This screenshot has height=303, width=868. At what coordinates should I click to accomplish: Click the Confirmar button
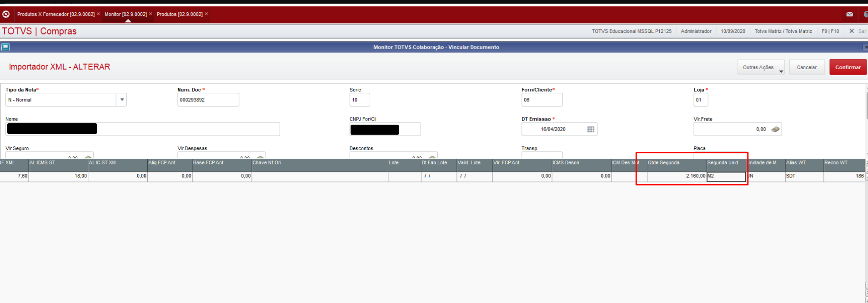tap(848, 67)
